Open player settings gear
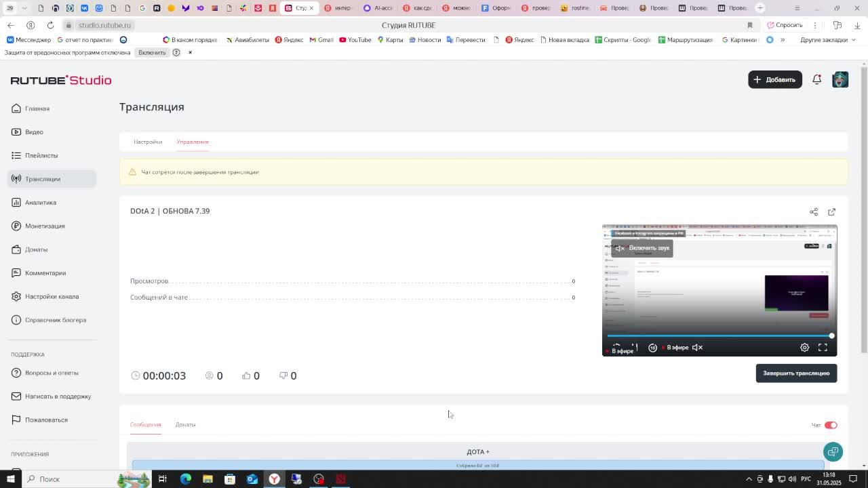The height and width of the screenshot is (488, 868). (804, 348)
